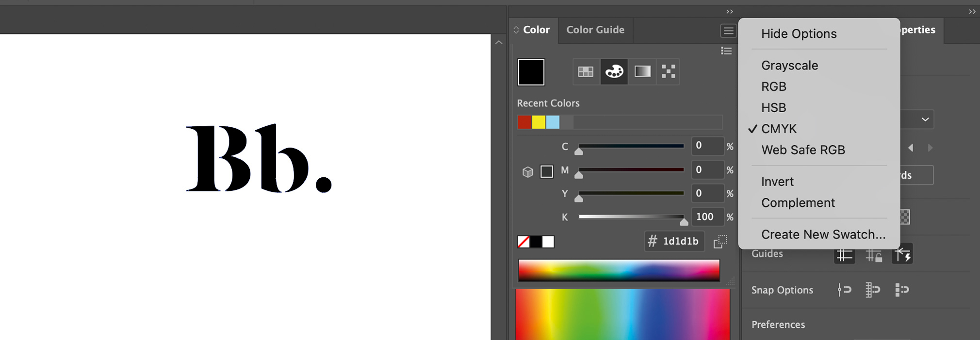Click the list view icon below panel menu
Image resolution: width=980 pixels, height=340 pixels.
pos(726,51)
